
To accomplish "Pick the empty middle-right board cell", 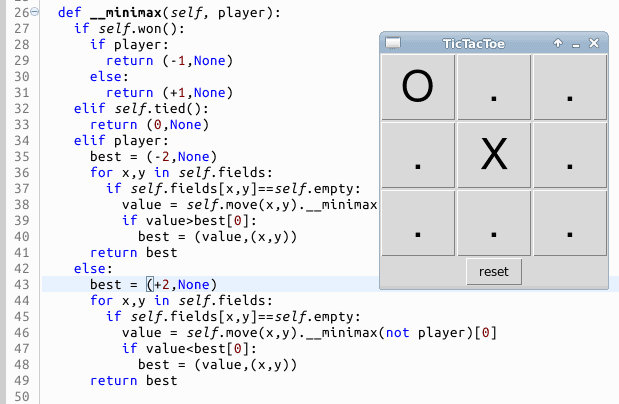I will tap(569, 155).
